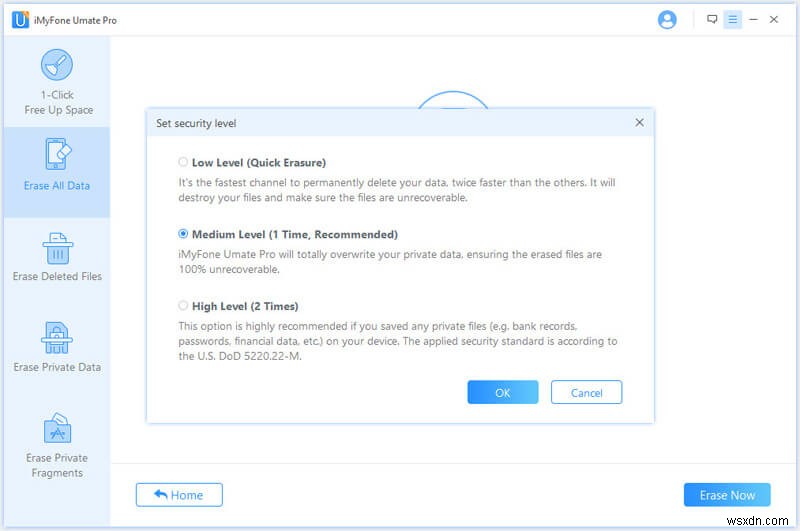
Task: Cancel the security level dialog
Action: [x=586, y=392]
